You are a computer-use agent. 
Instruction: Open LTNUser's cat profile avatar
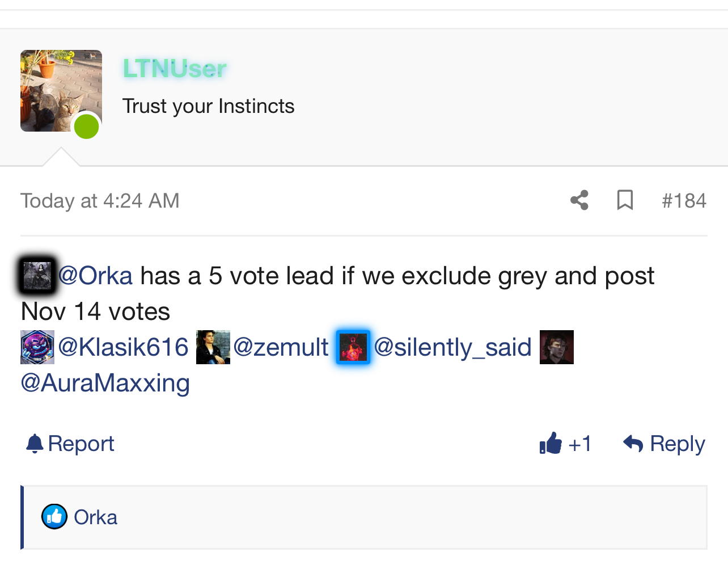[x=61, y=91]
